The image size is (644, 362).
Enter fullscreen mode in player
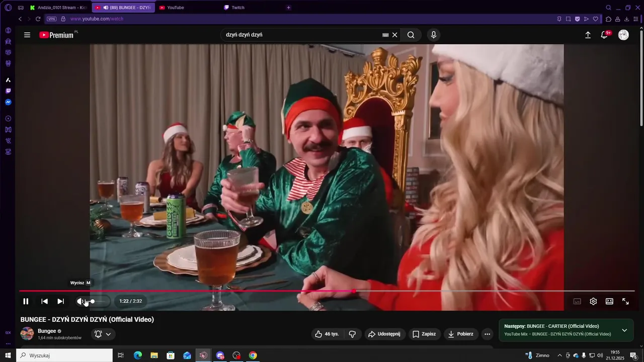pos(625,301)
